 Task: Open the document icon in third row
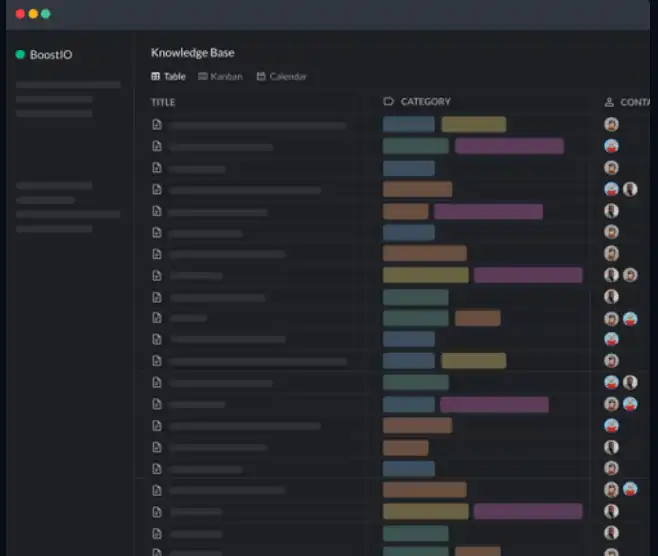[157, 168]
